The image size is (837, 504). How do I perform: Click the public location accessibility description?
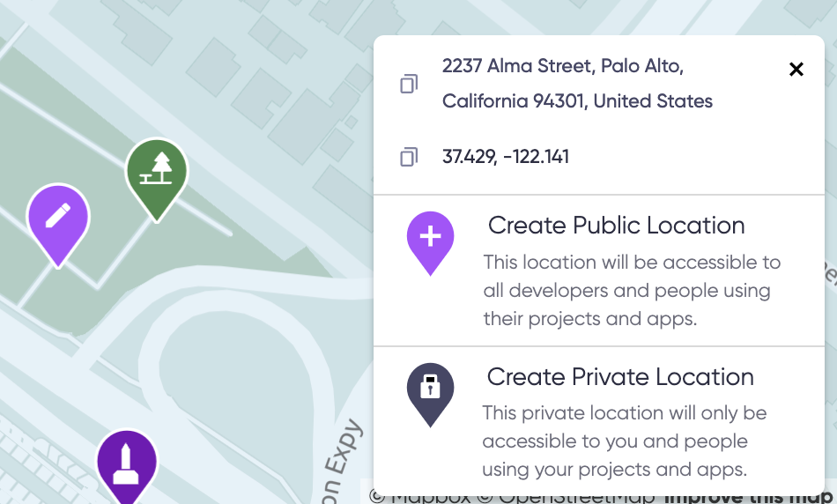pyautogui.click(x=632, y=291)
